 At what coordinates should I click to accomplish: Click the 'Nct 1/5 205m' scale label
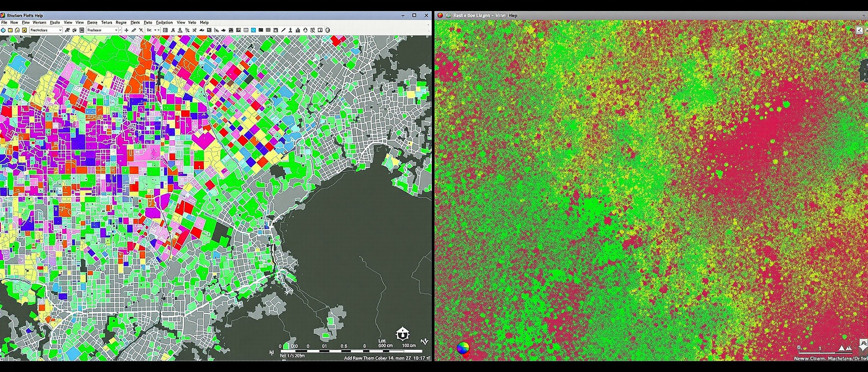292,356
